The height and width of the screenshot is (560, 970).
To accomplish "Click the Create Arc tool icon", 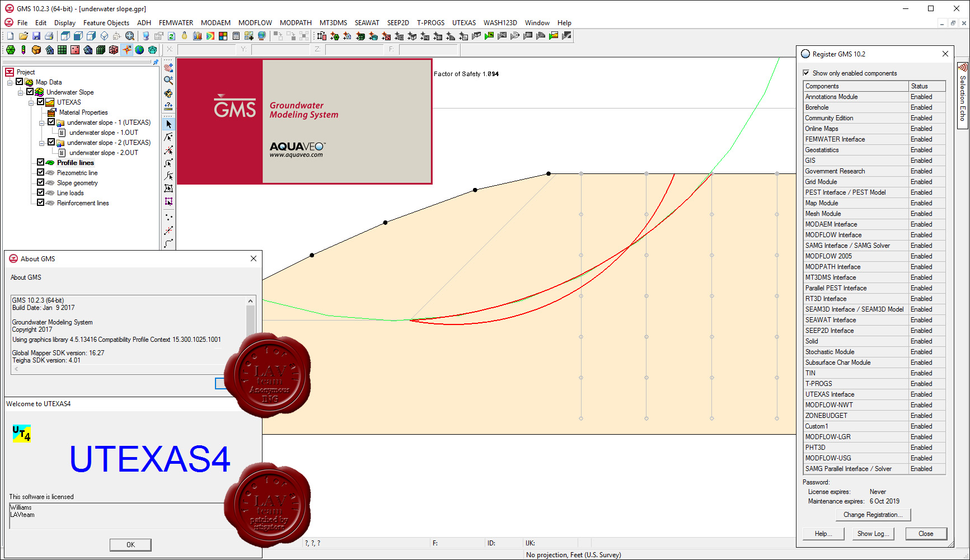I will click(168, 243).
